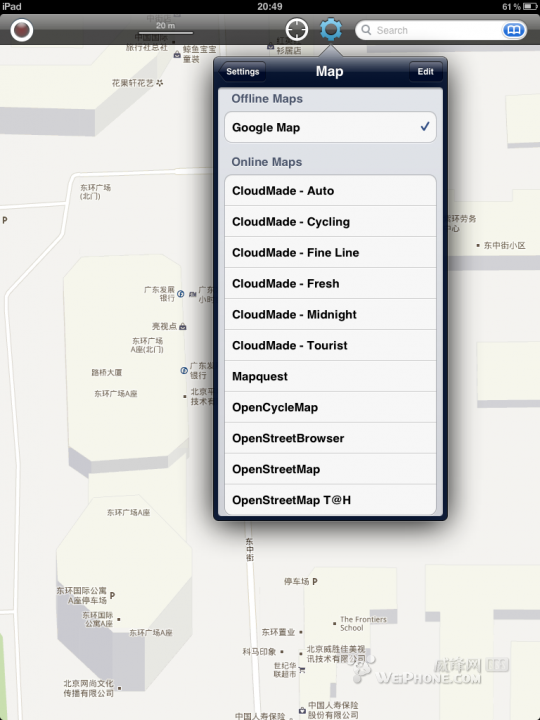The width and height of the screenshot is (540, 720).
Task: Tap the checkmark beside Google Map
Action: point(425,126)
